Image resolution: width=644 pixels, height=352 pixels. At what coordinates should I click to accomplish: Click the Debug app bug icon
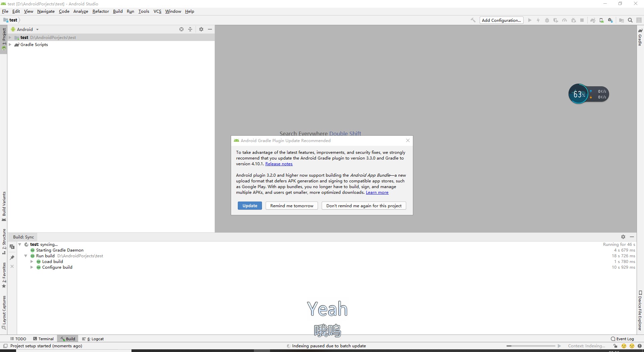(547, 20)
